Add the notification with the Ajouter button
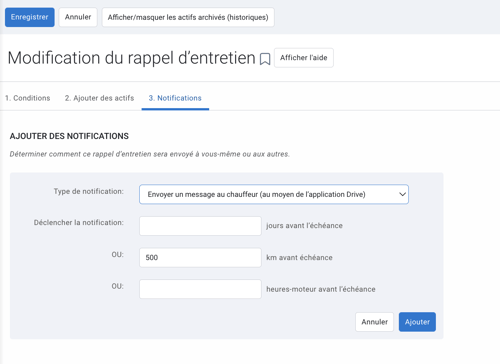 click(417, 322)
